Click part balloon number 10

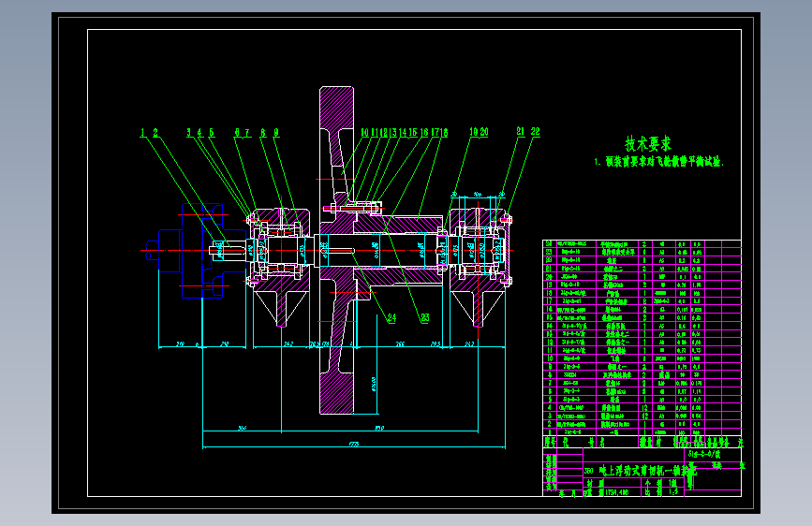tap(364, 133)
